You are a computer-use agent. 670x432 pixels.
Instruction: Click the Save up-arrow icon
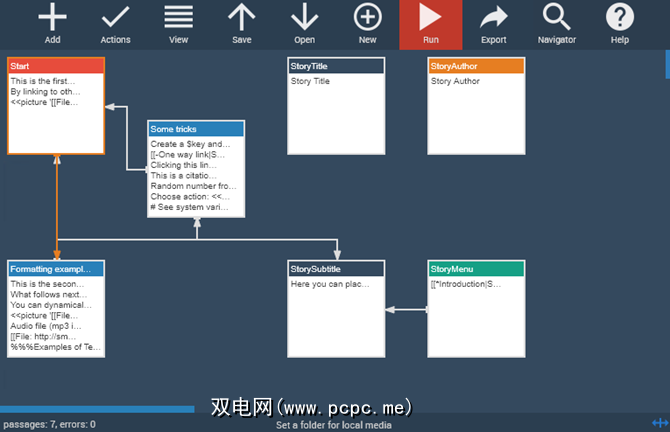[241, 18]
